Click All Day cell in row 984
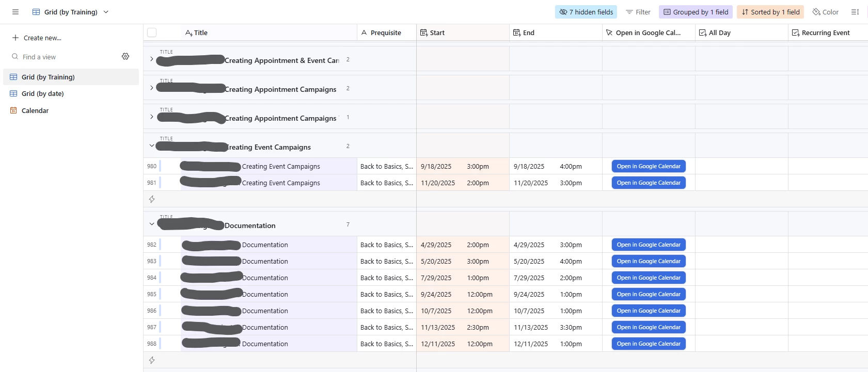 [742, 278]
